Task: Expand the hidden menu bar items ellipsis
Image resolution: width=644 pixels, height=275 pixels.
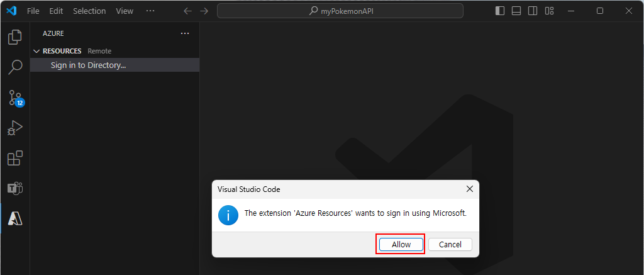Action: [x=150, y=11]
